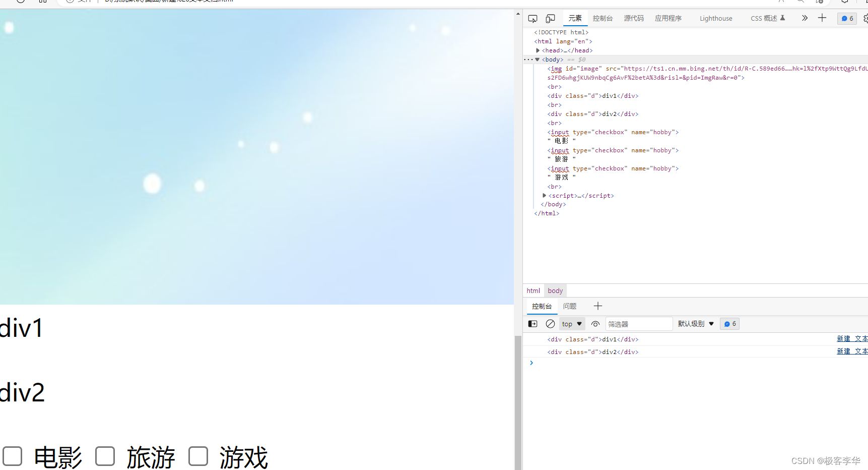Viewport: 868px width, 470px height.
Task: Select the 问题 drawer tab
Action: [570, 306]
